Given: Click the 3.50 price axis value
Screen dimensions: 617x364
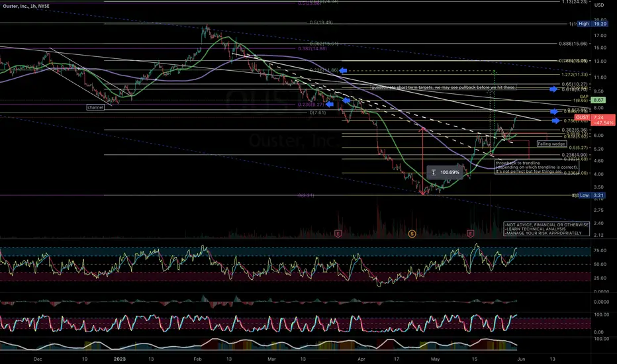Looking at the screenshot, I should [600, 187].
